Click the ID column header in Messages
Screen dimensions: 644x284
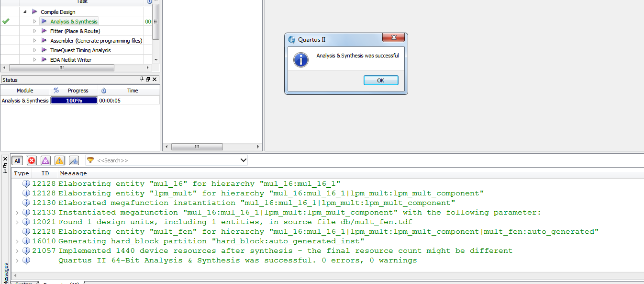tap(45, 173)
